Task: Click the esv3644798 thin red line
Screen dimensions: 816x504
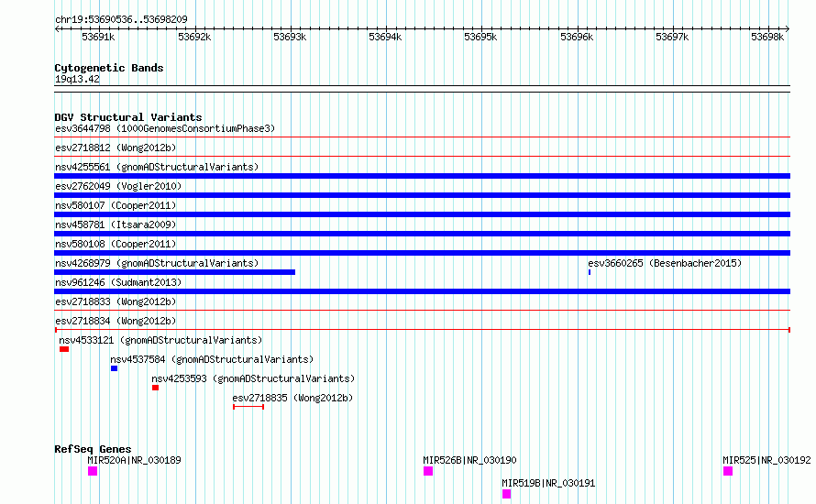Action: 422,137
